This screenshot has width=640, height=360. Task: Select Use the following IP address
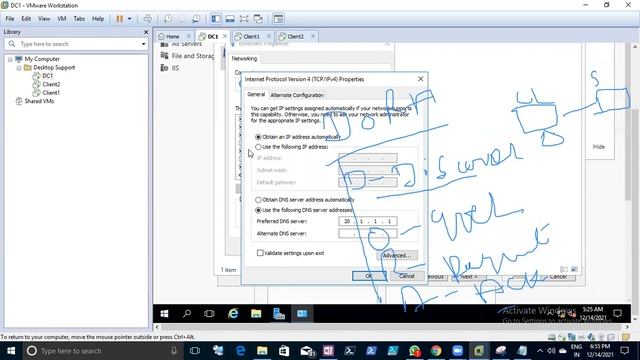[x=258, y=147]
